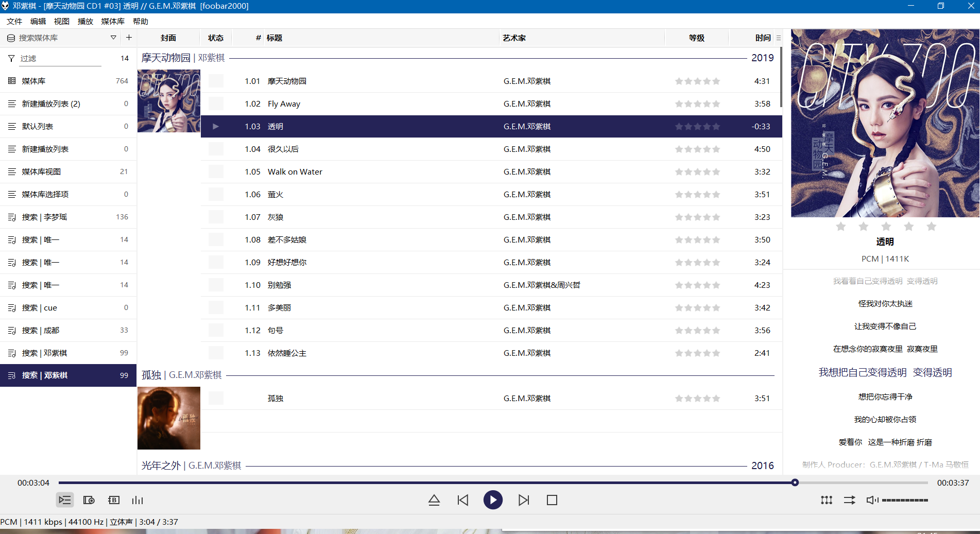Toggle the playback order repeat icon
This screenshot has width=980, height=534.
coord(850,500)
